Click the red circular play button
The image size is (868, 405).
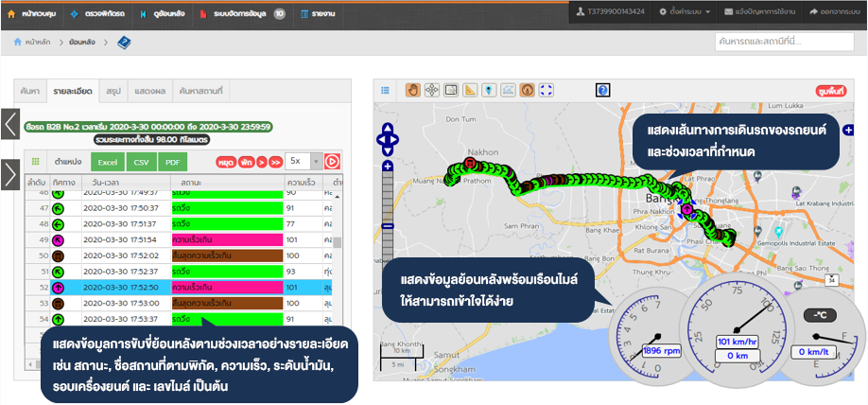(x=332, y=162)
